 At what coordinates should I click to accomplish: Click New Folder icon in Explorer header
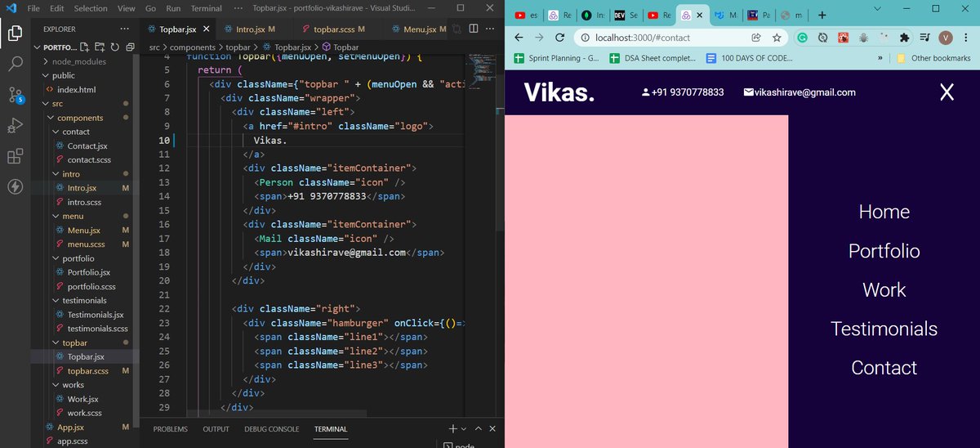[100, 47]
